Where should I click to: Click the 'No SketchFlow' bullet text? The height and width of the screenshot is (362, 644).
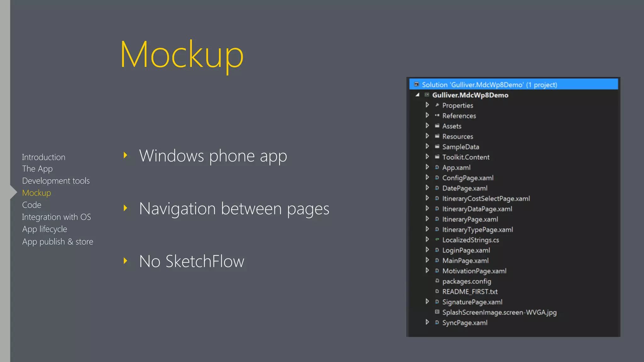pyautogui.click(x=192, y=261)
